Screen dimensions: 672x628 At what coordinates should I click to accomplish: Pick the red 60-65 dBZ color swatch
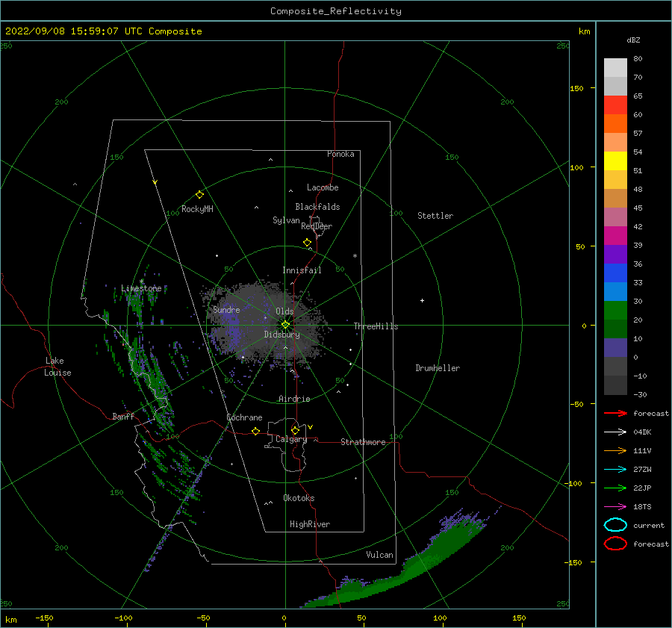click(x=615, y=105)
